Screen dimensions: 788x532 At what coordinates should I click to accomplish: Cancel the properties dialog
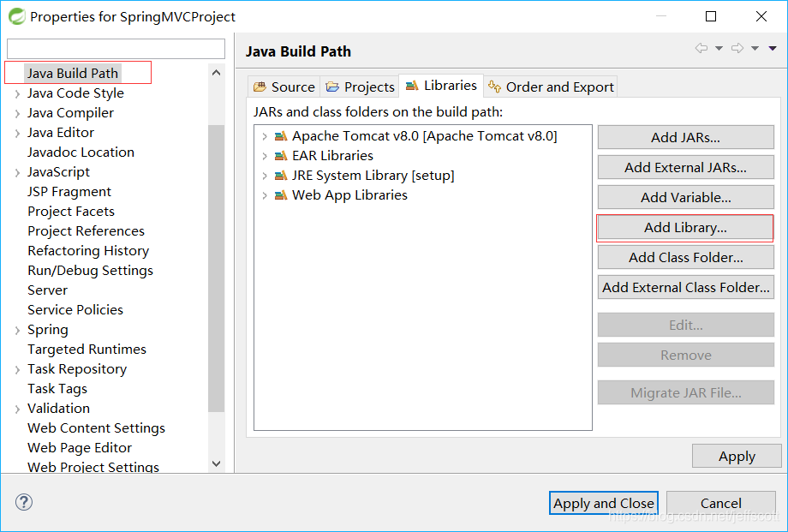pos(720,503)
